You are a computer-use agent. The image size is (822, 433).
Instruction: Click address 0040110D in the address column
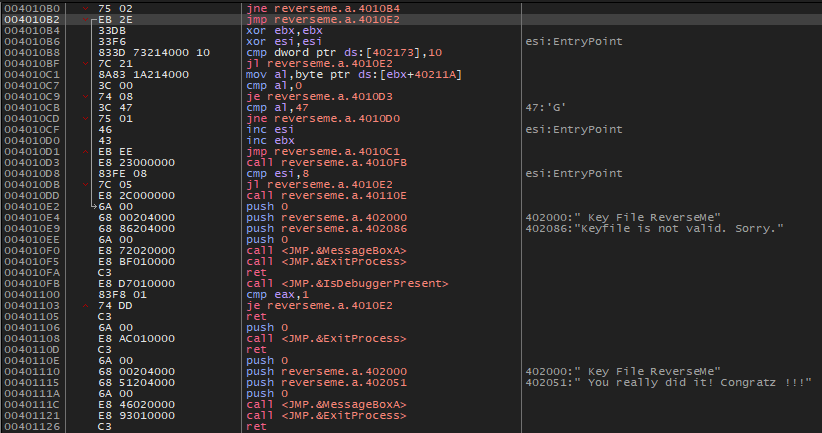point(32,350)
